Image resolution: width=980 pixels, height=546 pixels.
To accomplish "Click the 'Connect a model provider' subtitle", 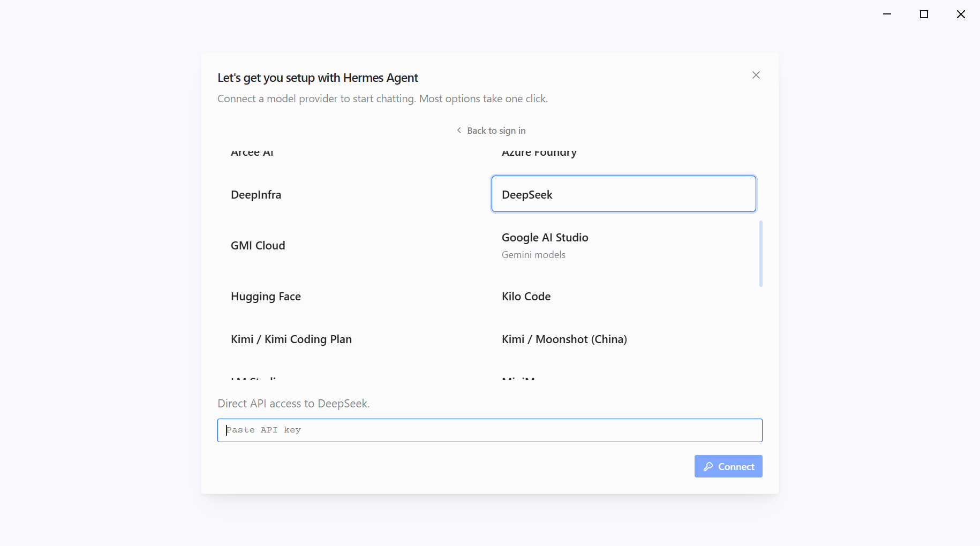I will point(382,99).
